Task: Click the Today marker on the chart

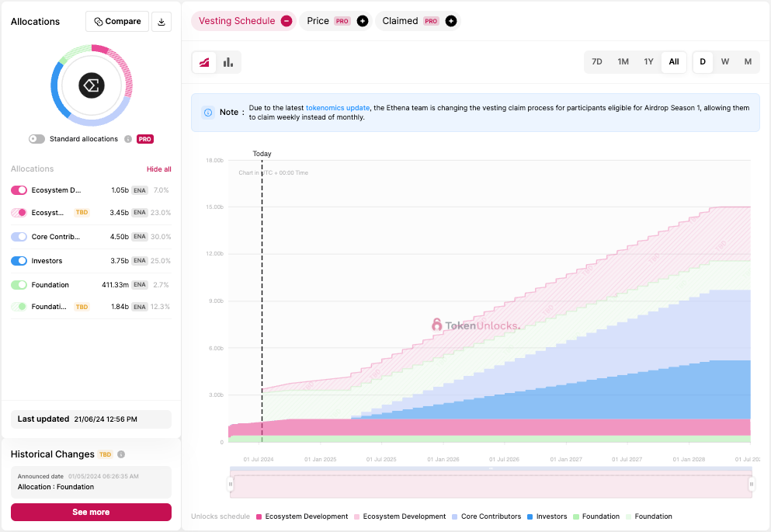Action: coord(262,154)
